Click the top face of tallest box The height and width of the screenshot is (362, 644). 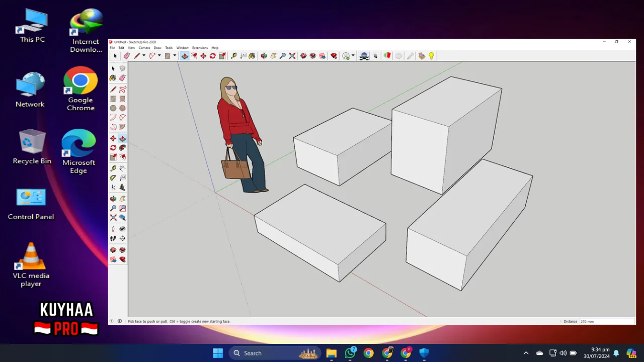tap(447, 101)
